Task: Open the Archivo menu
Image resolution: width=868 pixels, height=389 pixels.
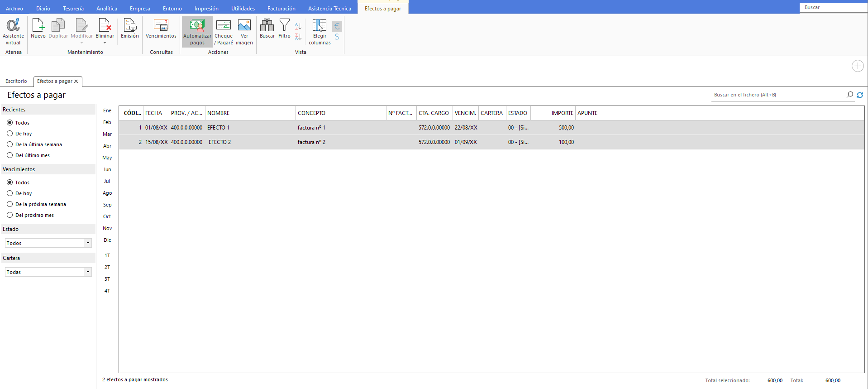Action: pos(14,9)
